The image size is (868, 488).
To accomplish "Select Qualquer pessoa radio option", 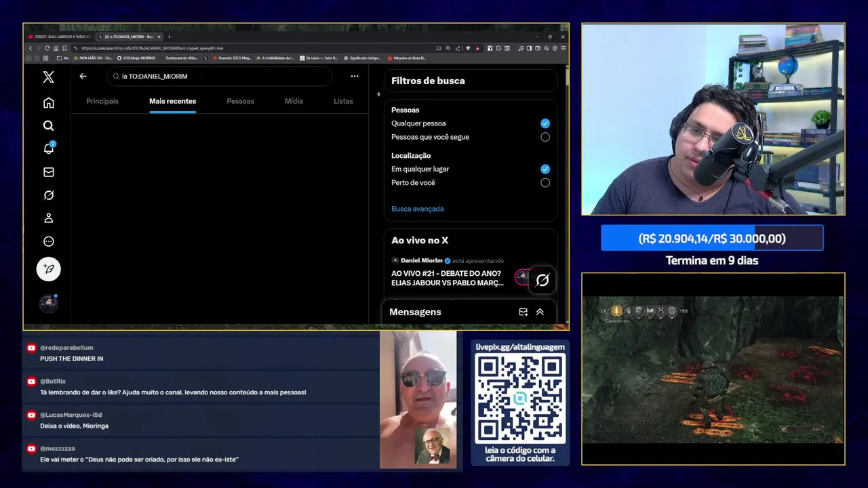I will pyautogui.click(x=545, y=123).
